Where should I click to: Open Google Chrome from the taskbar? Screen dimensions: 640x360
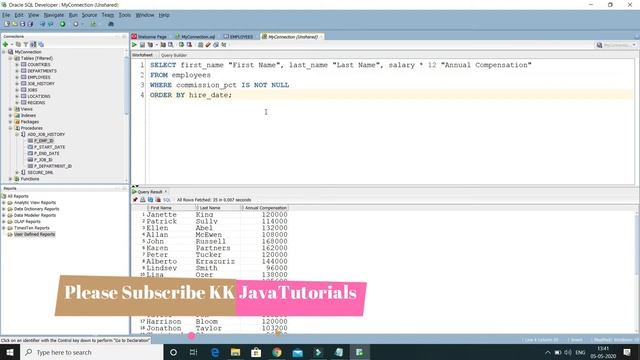(x=277, y=352)
